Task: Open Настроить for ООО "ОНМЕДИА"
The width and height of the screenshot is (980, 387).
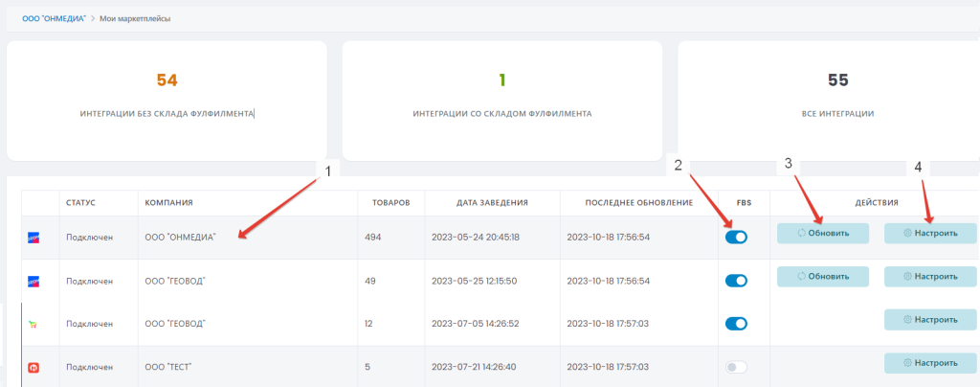Action: (929, 233)
